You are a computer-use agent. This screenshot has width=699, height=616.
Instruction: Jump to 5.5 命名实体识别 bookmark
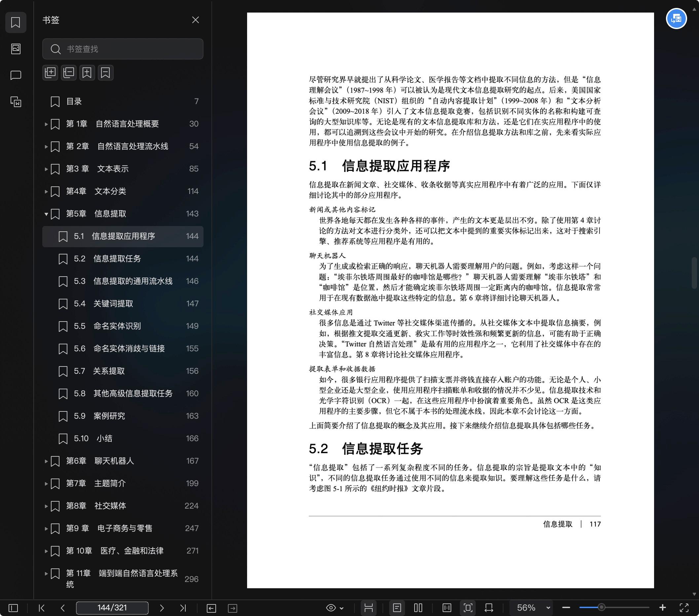123,326
